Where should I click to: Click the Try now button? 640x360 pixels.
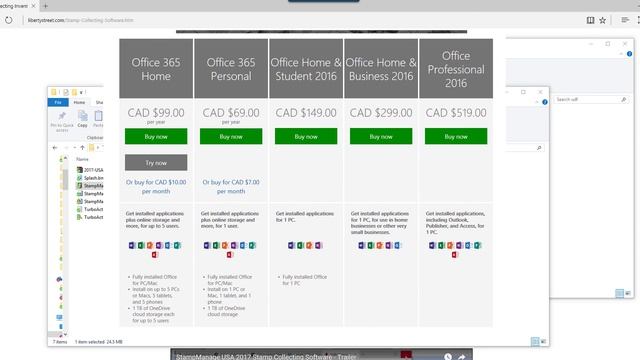(156, 162)
